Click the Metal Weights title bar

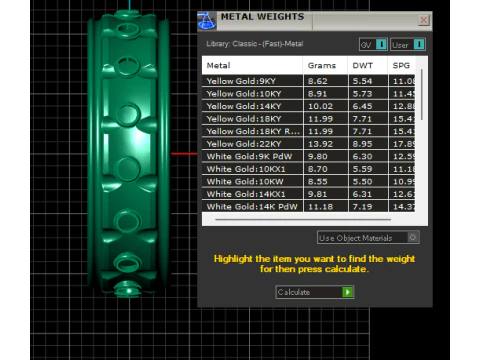(315, 21)
